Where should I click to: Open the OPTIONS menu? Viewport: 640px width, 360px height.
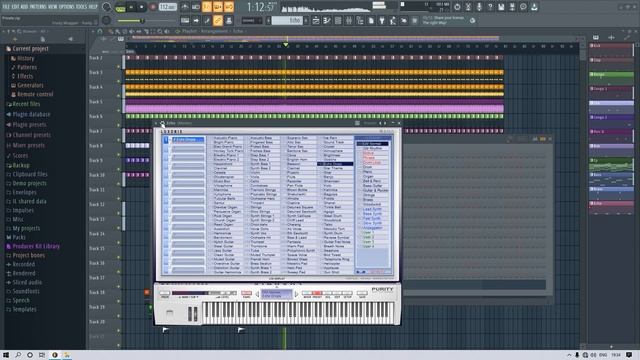[x=67, y=7]
